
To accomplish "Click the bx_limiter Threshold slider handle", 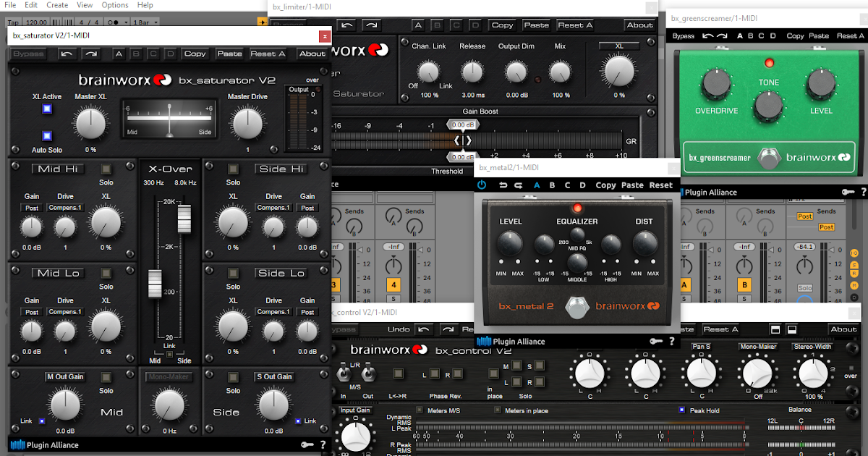I will coord(463,156).
